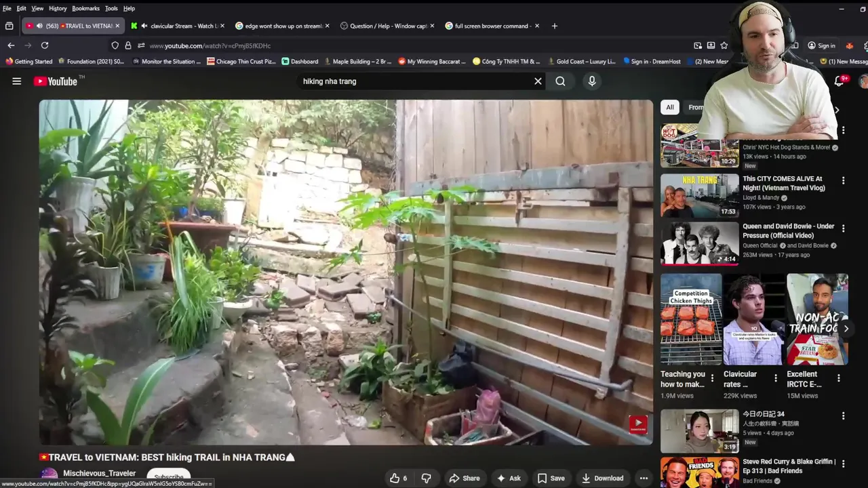Switch to 'Question / Help - Window capt' tab
868x488 pixels.
click(388, 26)
